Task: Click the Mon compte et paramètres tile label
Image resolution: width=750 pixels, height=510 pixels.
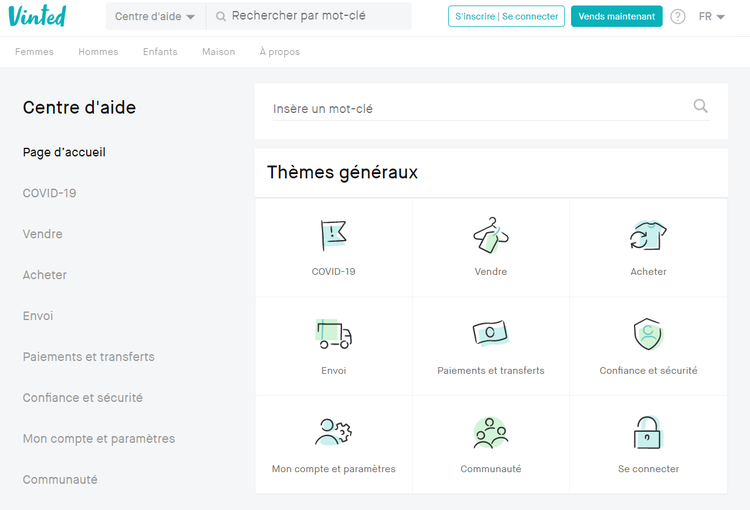Action: coord(333,469)
